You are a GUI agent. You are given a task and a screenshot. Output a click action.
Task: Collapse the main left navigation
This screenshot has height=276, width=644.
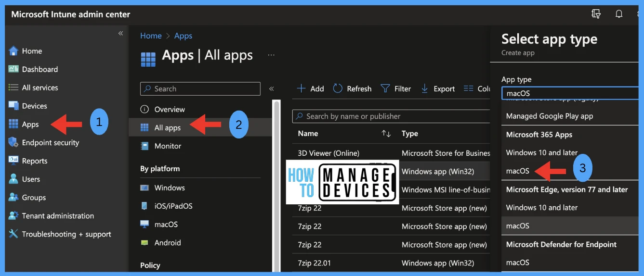120,33
